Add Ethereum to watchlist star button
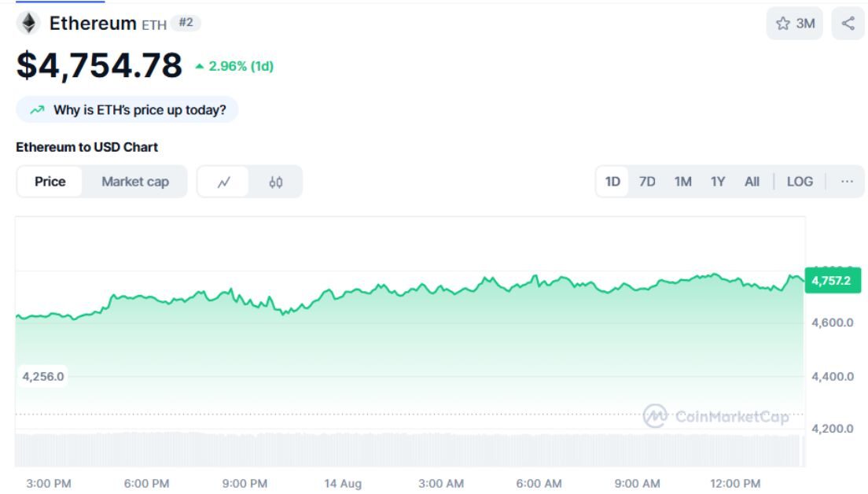868x494 pixels. coord(794,24)
